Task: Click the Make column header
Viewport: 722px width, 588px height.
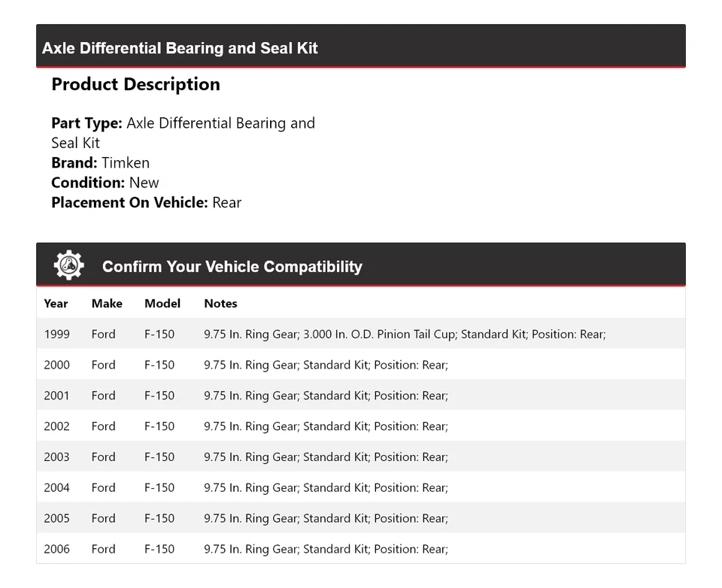Action: pyautogui.click(x=107, y=304)
